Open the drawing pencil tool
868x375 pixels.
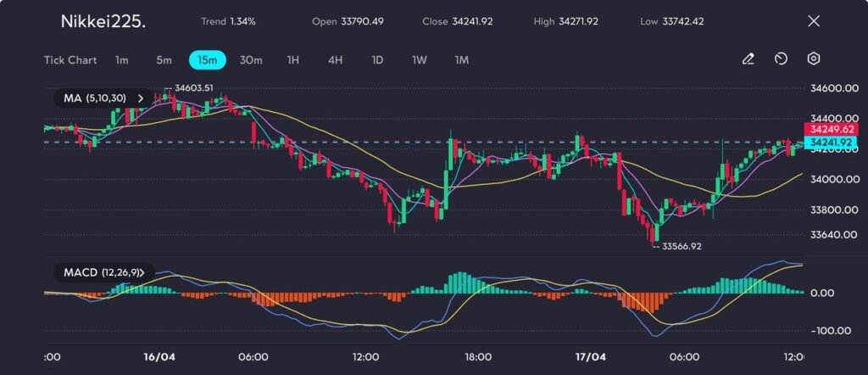748,59
